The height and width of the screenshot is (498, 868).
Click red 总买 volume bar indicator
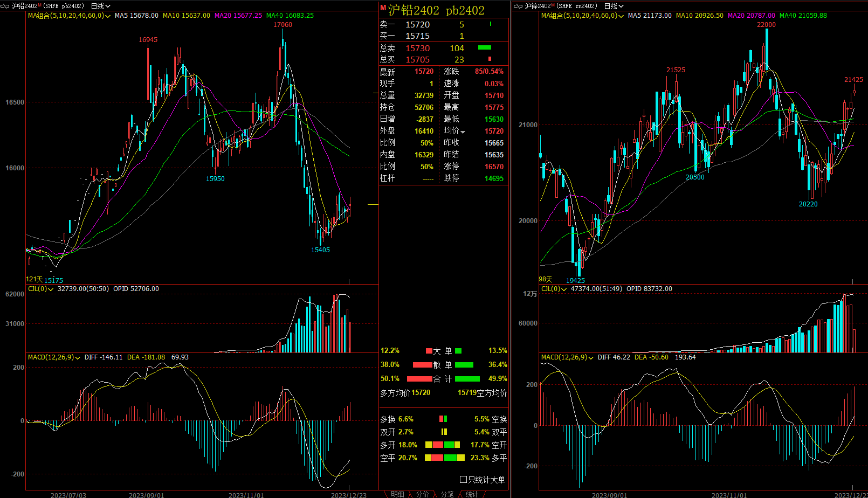pyautogui.click(x=490, y=59)
